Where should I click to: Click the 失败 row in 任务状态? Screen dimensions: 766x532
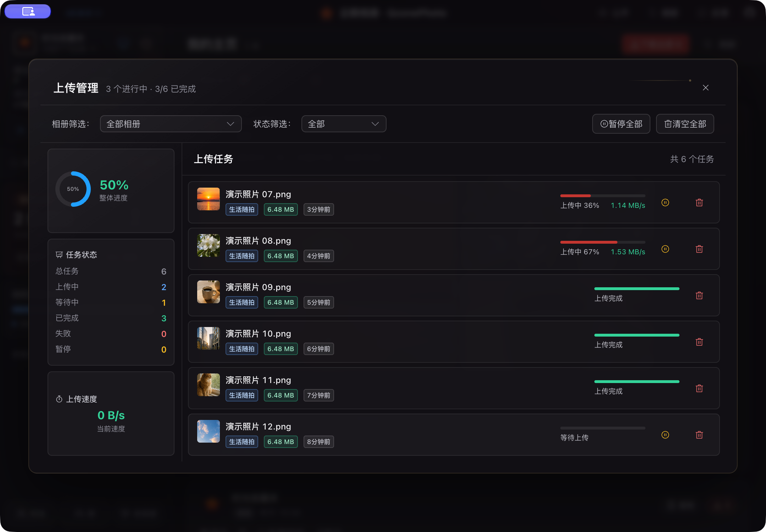click(x=111, y=334)
